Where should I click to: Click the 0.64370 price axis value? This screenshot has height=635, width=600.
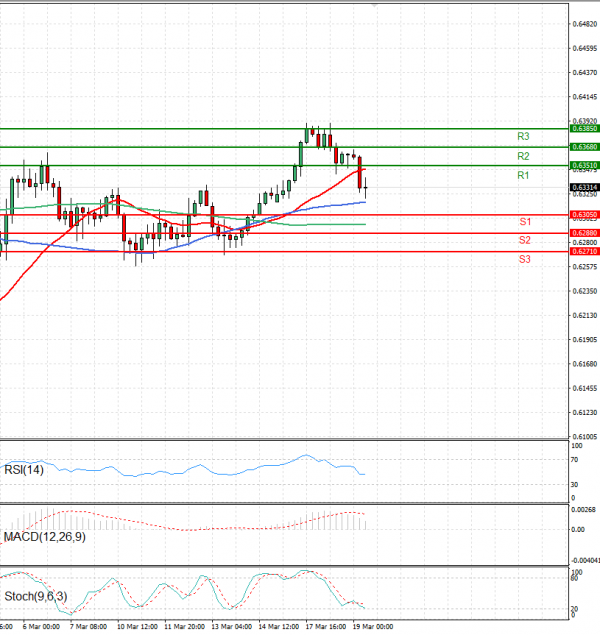click(585, 73)
